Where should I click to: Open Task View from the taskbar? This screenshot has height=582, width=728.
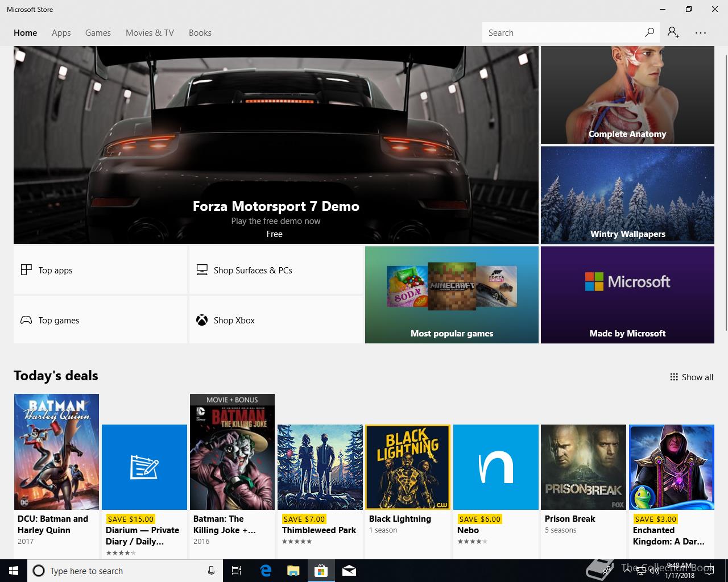[237, 571]
